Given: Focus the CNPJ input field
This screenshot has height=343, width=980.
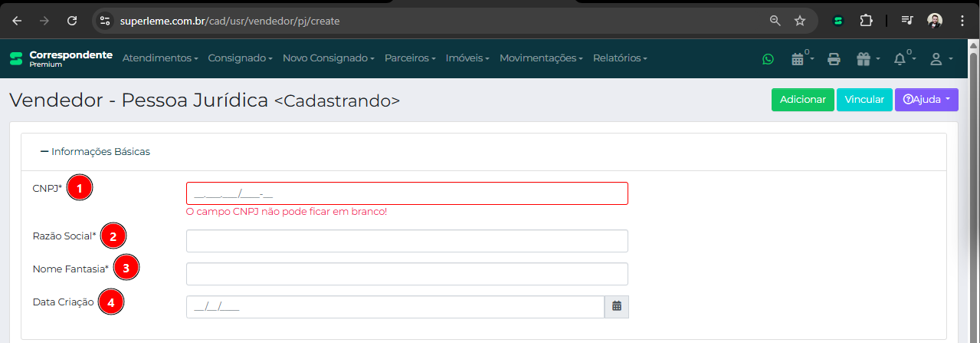Looking at the screenshot, I should (407, 193).
